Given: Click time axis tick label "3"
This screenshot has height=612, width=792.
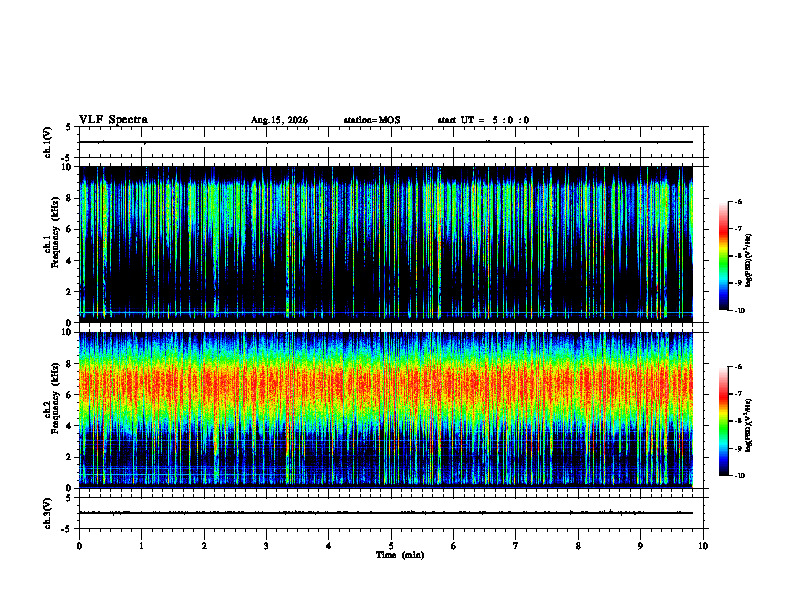Looking at the screenshot, I should (266, 546).
